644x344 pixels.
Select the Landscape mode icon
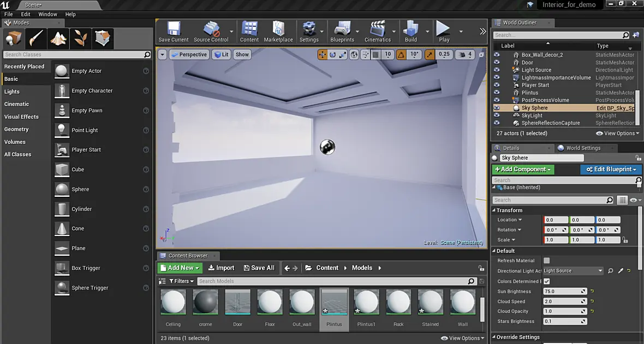pyautogui.click(x=58, y=39)
